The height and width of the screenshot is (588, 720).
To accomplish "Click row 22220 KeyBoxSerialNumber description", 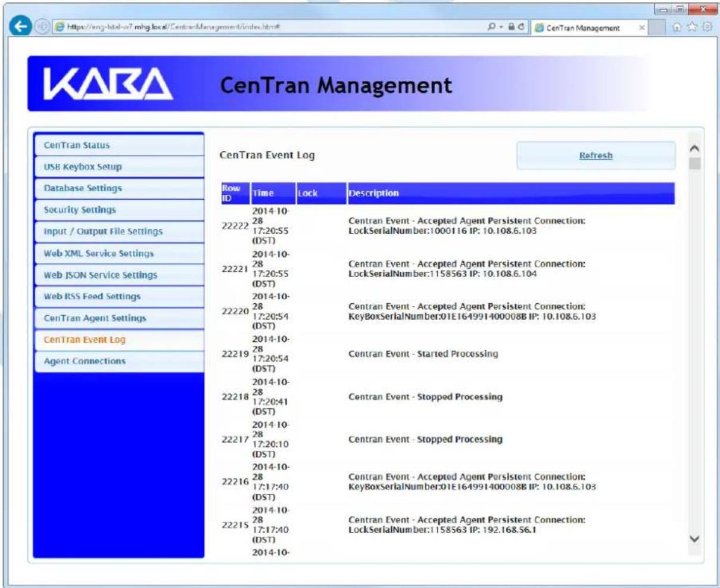I will [x=472, y=312].
